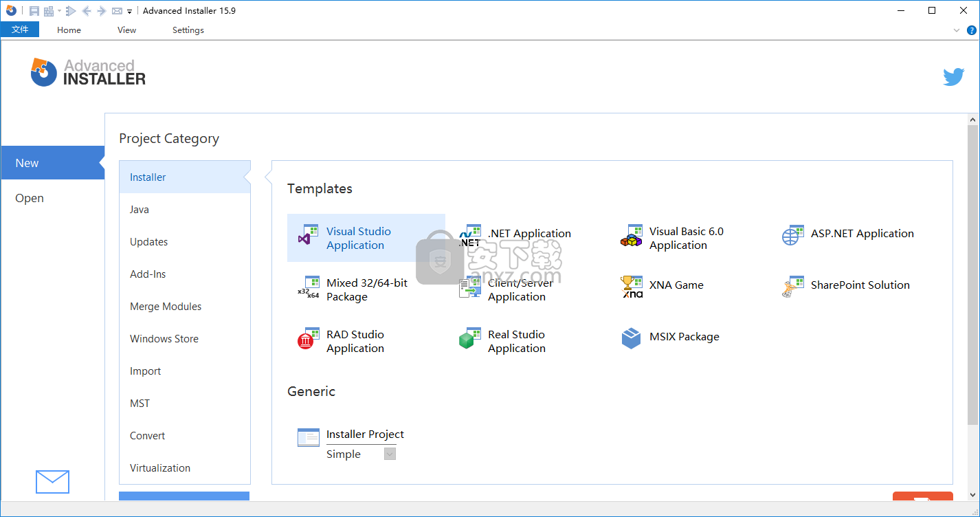Choose the Client/Server Application template icon

point(470,287)
